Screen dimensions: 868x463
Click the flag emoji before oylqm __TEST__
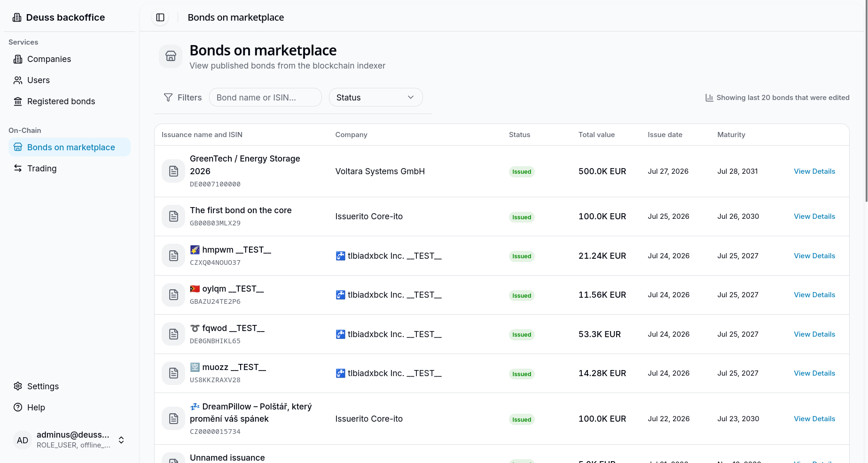[x=195, y=289]
